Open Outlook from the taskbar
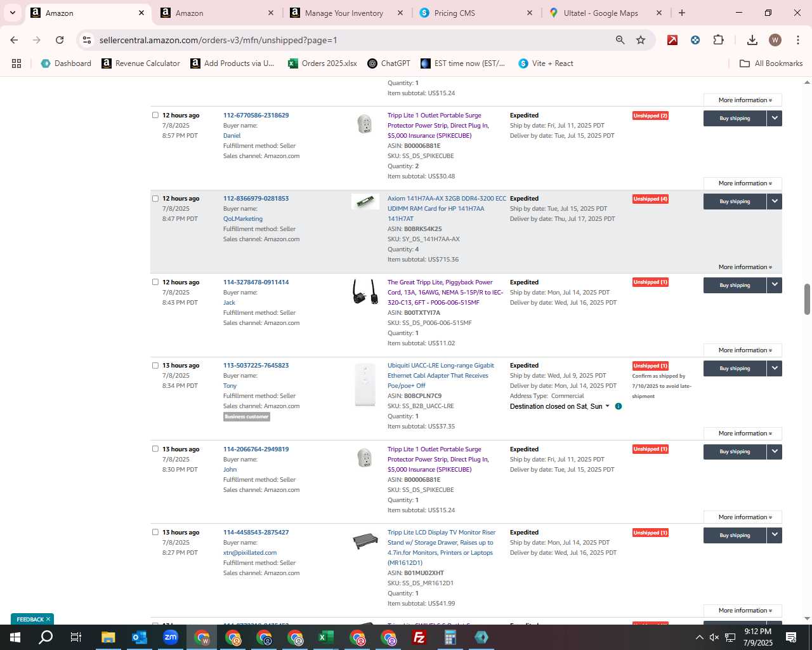 pyautogui.click(x=139, y=637)
